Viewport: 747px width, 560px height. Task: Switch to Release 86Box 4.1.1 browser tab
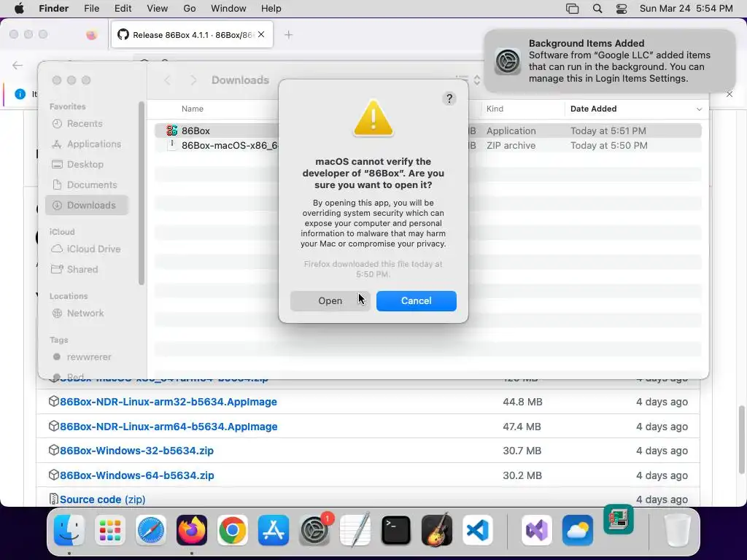click(192, 35)
